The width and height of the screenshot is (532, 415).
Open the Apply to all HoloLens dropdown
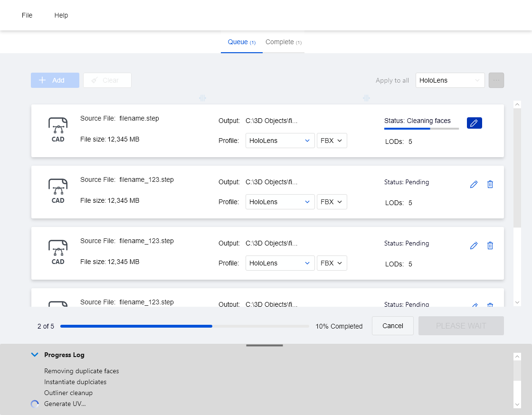pos(450,80)
